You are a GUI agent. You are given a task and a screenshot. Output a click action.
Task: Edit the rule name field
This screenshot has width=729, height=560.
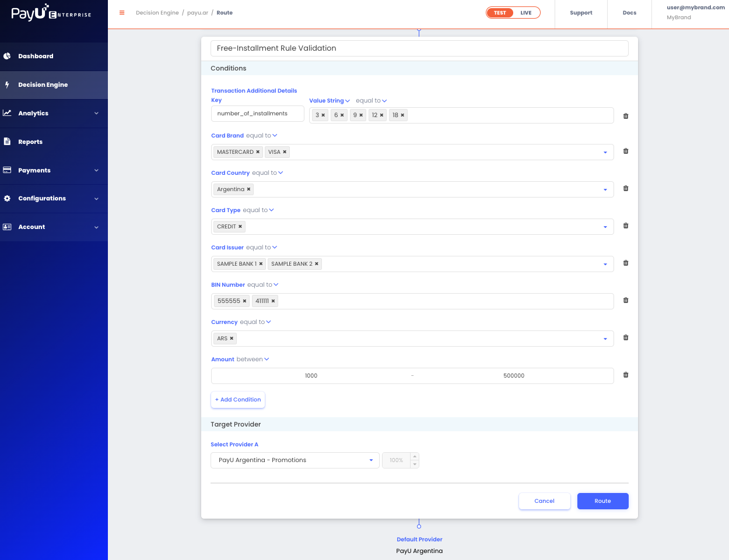419,48
